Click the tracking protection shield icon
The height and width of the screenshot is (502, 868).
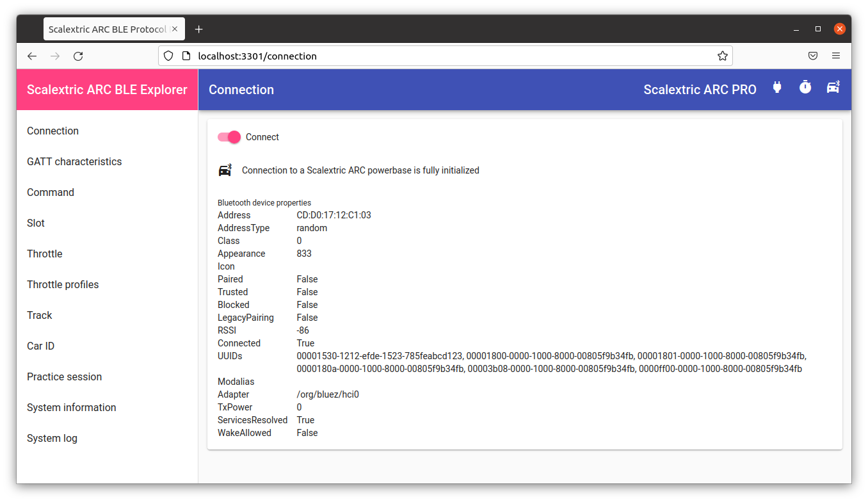168,56
